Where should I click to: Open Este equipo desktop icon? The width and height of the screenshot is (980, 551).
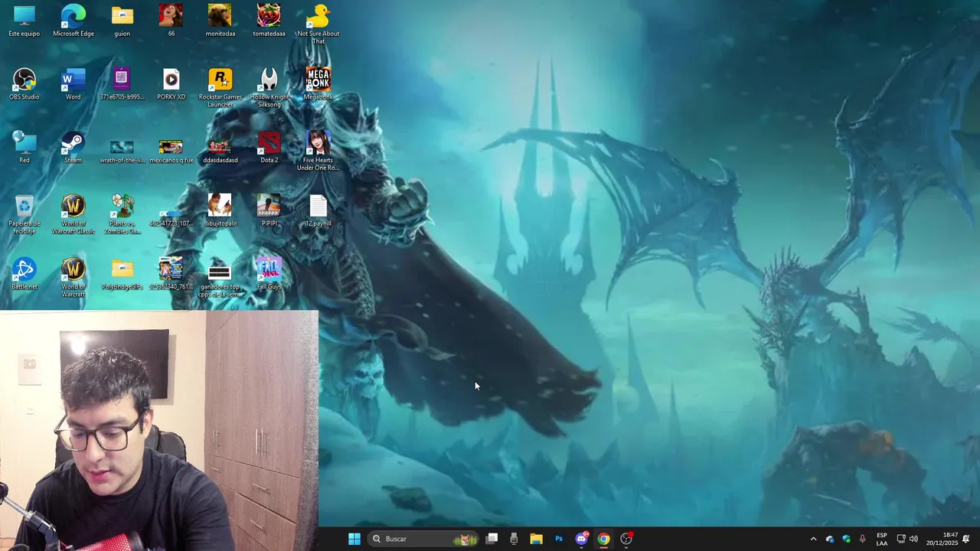(24, 21)
